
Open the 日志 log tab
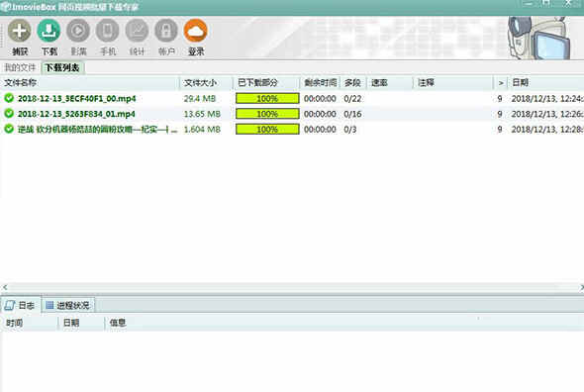tap(20, 306)
